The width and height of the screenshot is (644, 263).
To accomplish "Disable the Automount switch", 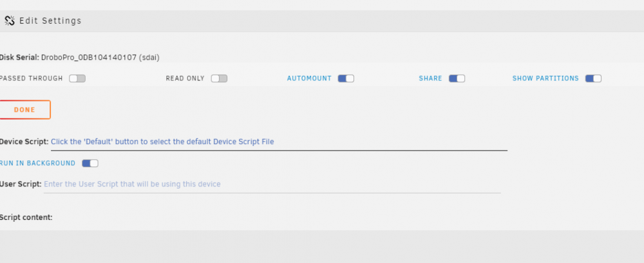I will coord(346,78).
